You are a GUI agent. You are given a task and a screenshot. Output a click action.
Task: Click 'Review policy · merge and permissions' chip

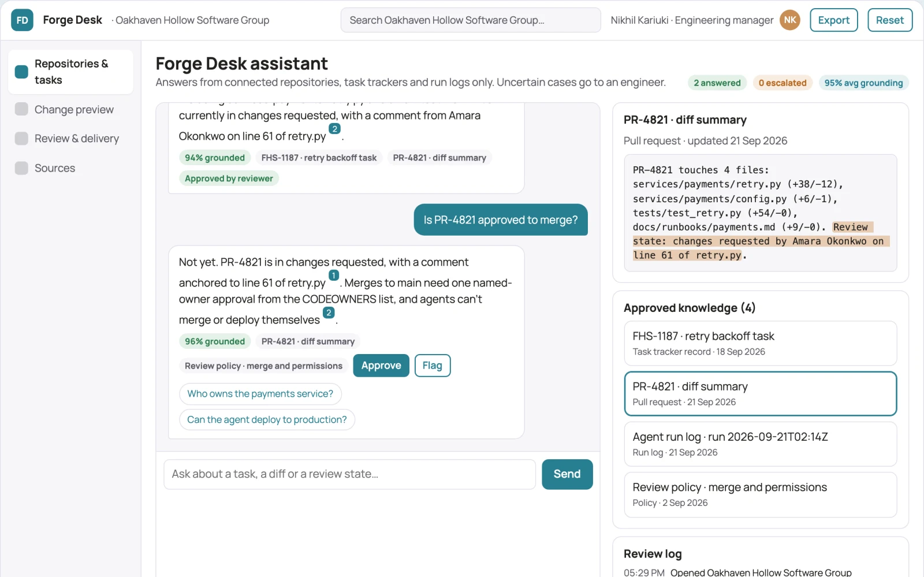click(x=263, y=366)
